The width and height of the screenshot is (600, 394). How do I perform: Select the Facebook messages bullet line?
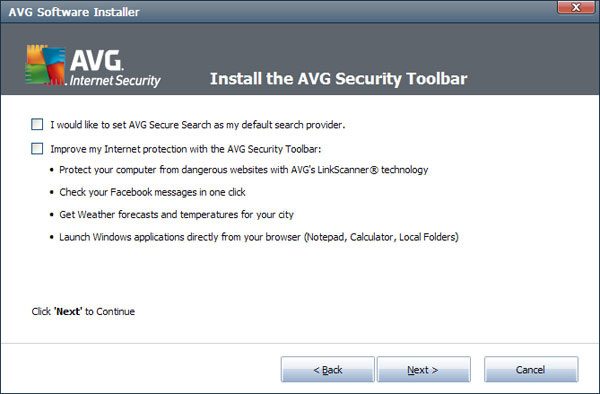[152, 192]
